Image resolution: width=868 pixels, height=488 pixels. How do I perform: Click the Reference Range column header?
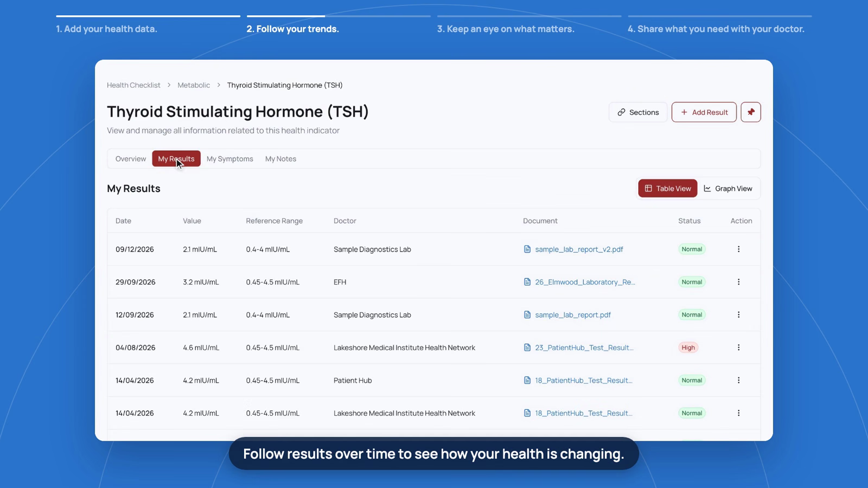point(274,221)
